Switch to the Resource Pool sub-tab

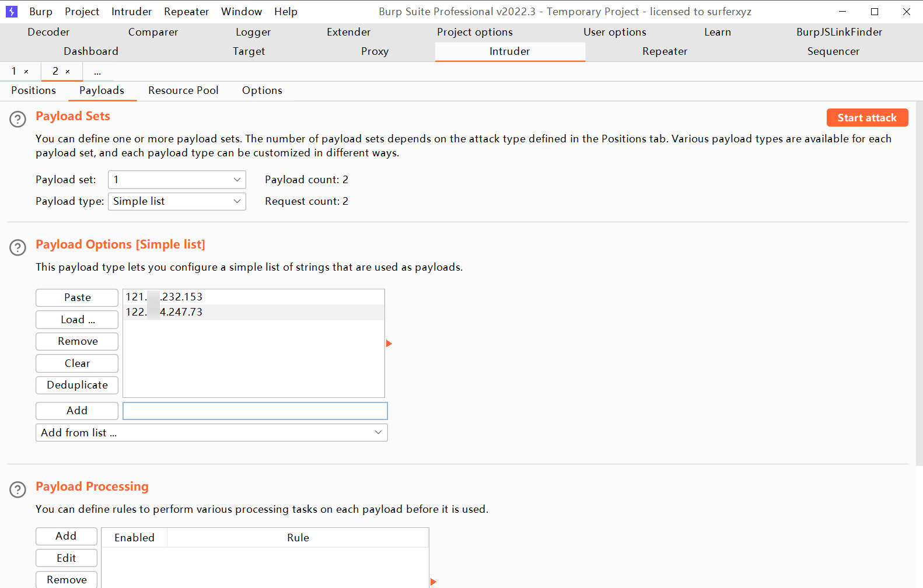pos(183,90)
